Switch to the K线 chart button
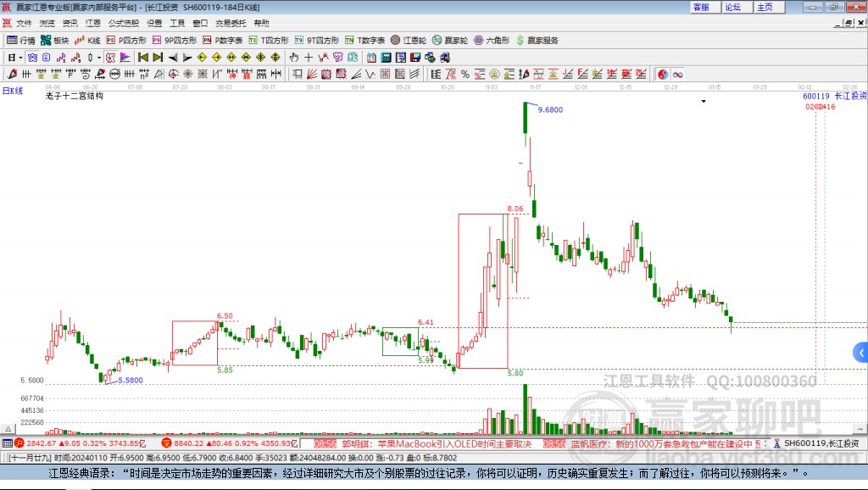868x490 pixels. pos(87,41)
